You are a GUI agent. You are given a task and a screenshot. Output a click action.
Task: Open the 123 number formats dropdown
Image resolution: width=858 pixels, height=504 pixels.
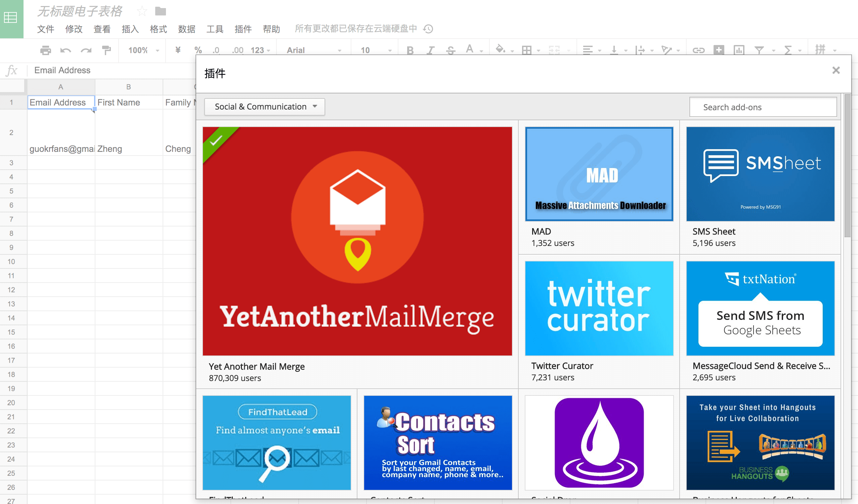(x=260, y=50)
